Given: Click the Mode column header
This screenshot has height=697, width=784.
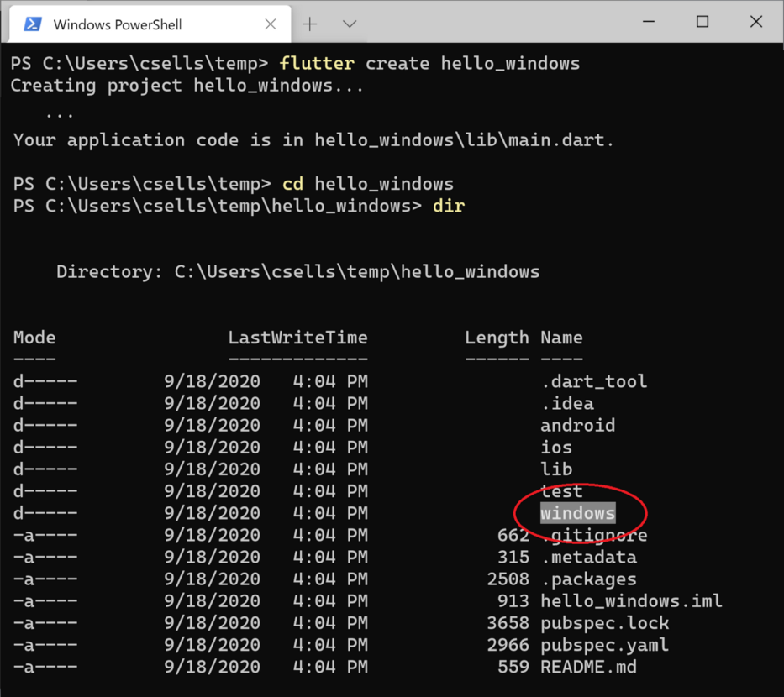Looking at the screenshot, I should coord(34,338).
